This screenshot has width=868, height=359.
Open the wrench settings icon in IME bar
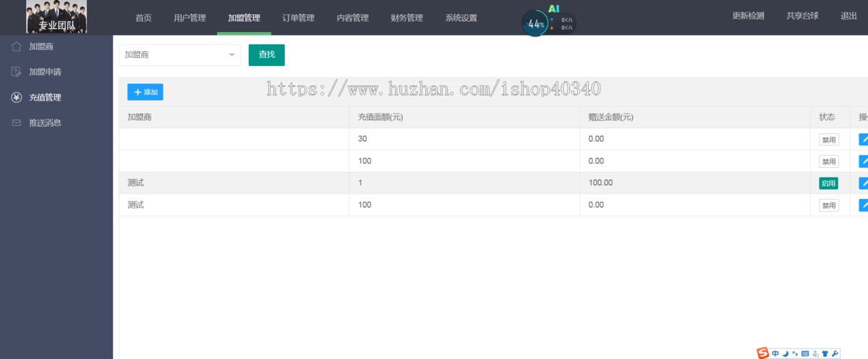(x=835, y=353)
